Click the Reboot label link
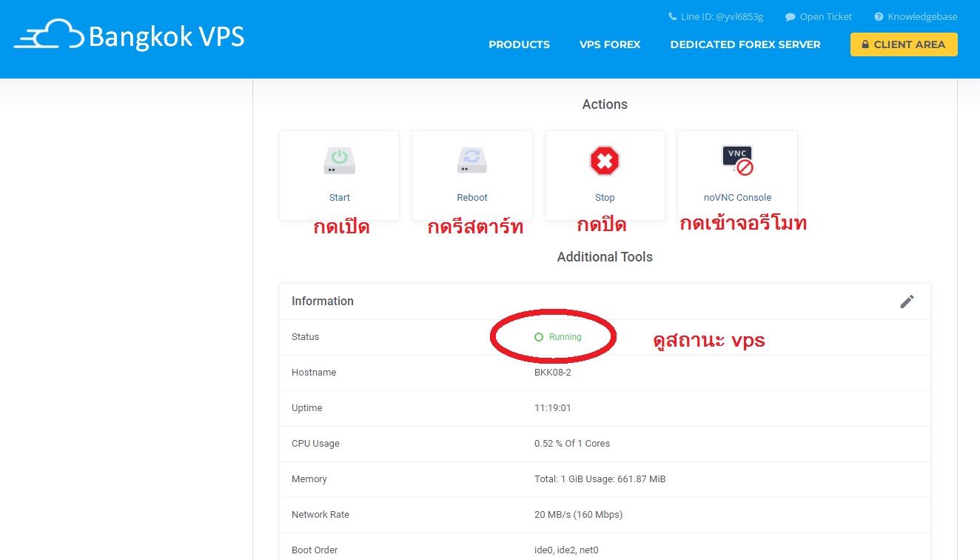The width and height of the screenshot is (980, 560). [x=472, y=198]
